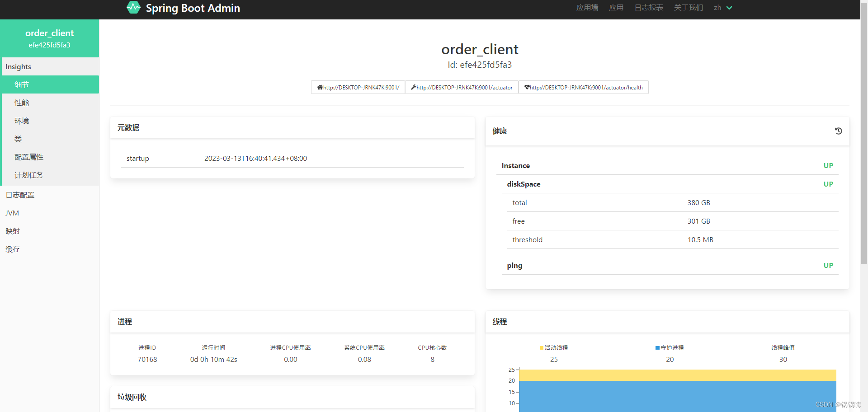Screen dimensions: 868x412
Task: Click the 运行时间 value 0d 0h 10m 42s
Action: tap(213, 359)
